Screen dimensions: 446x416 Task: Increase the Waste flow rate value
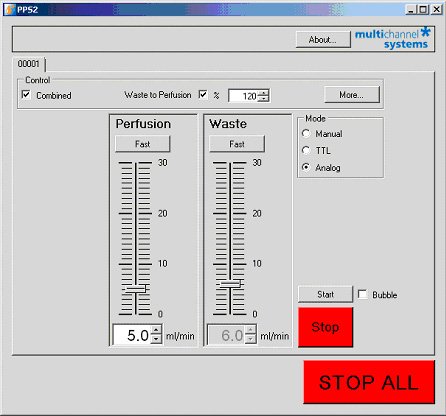tap(251, 330)
